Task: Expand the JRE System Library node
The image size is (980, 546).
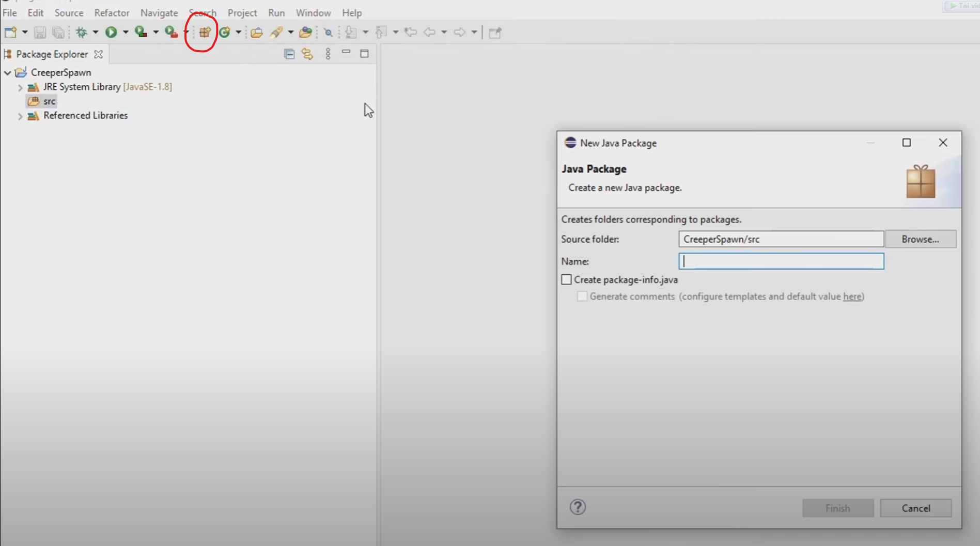Action: (x=21, y=87)
